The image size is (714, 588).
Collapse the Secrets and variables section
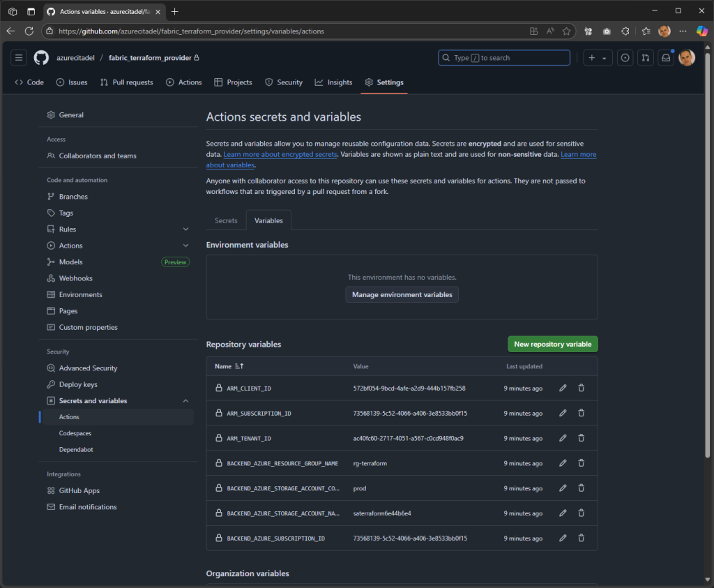coord(185,400)
